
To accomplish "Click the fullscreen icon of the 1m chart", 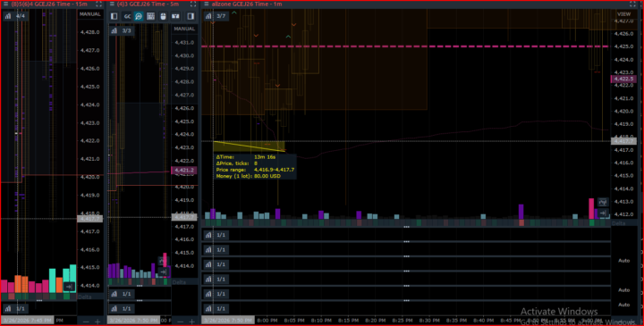I will [x=633, y=4].
